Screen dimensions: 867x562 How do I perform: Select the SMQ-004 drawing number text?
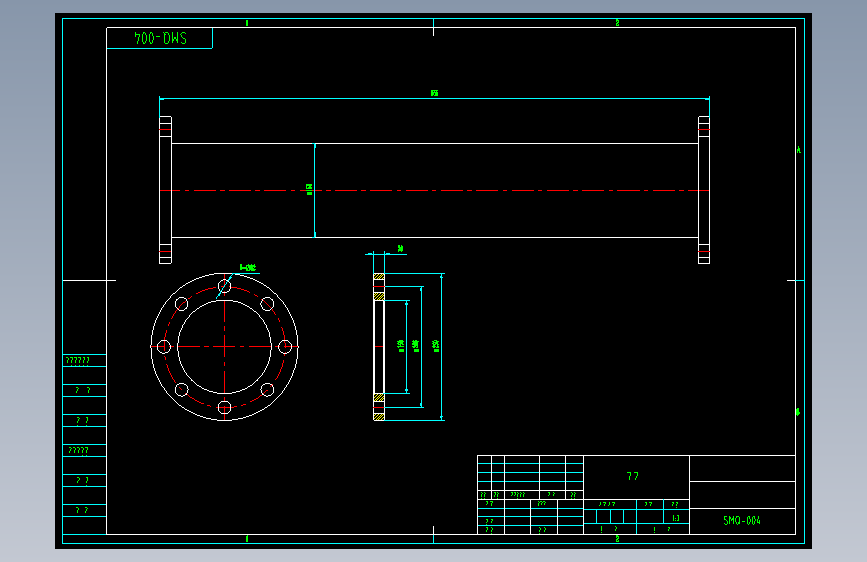(x=742, y=521)
